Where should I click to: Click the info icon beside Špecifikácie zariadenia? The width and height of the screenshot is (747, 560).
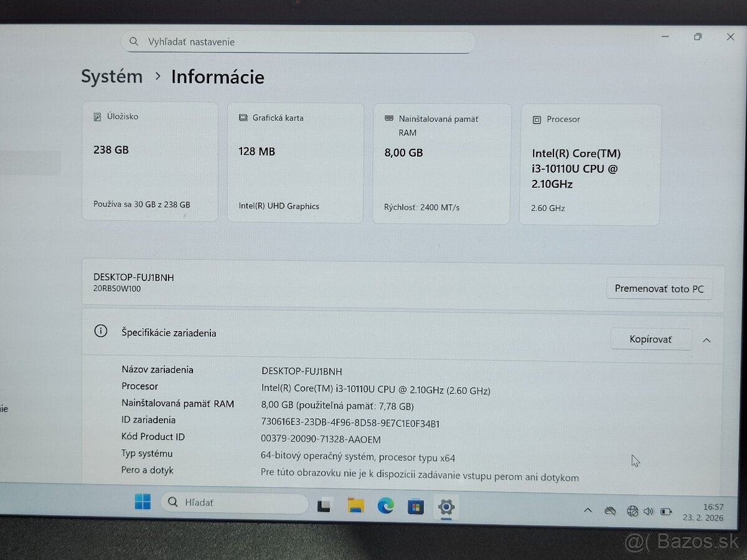point(101,331)
